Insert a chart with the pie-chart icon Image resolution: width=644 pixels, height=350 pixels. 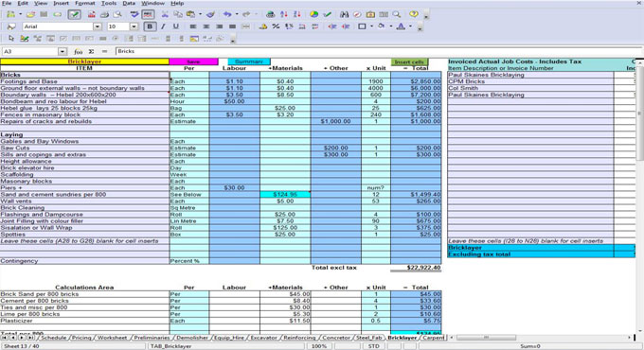coord(313,14)
